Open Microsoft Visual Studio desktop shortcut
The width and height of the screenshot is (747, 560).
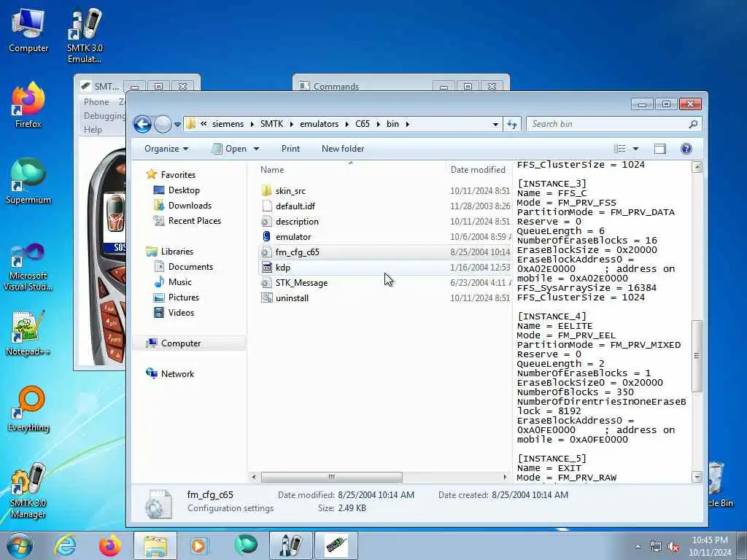pyautogui.click(x=28, y=268)
